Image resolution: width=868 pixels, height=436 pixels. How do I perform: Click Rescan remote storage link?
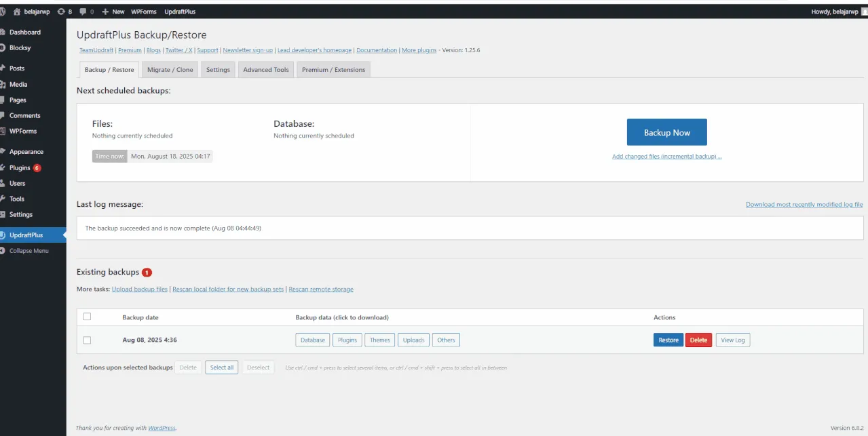(321, 290)
